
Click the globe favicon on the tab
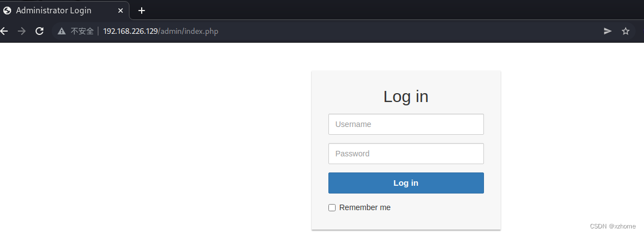point(7,11)
